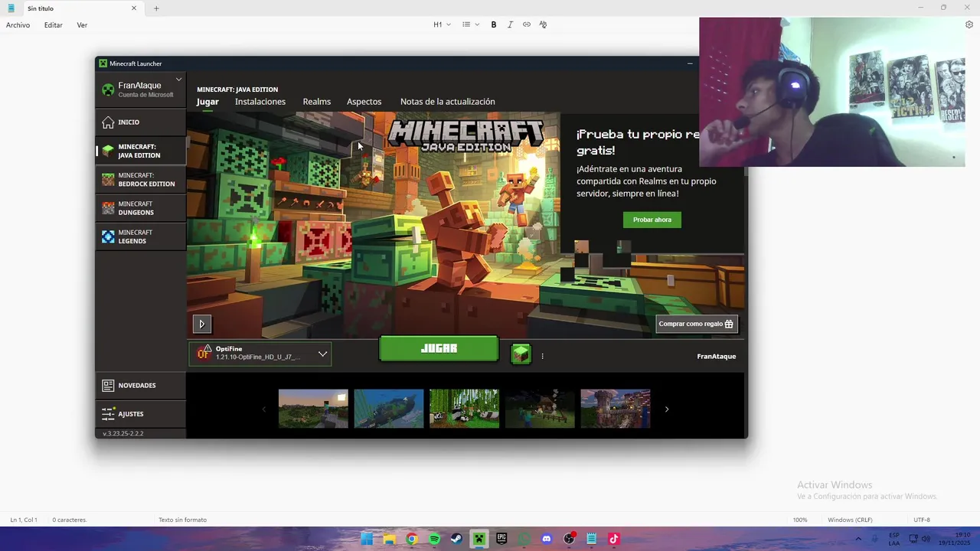Open the dark village screenshot thumbnail
980x551 pixels.
pos(540,409)
